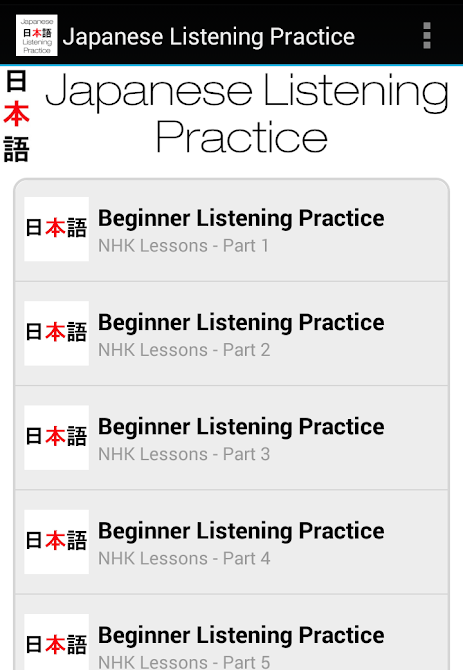Open Beginner Listening Practice title for Part 1
Screen dimensions: 463x670
pos(241,219)
